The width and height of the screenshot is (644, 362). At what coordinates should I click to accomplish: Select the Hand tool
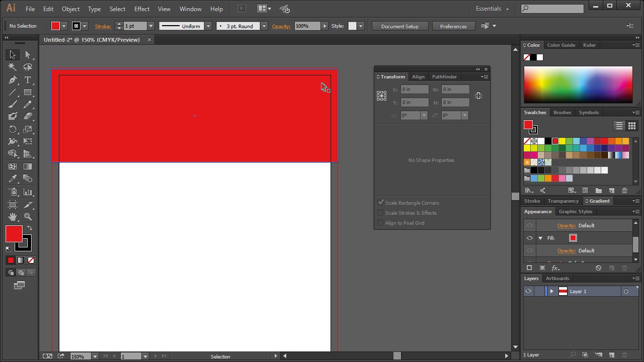tap(13, 217)
